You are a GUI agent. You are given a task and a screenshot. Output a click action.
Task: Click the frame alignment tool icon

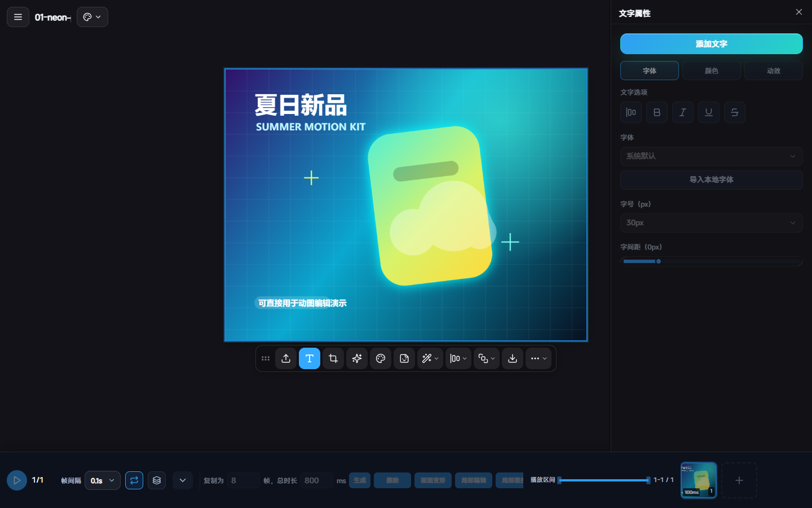tap(455, 358)
